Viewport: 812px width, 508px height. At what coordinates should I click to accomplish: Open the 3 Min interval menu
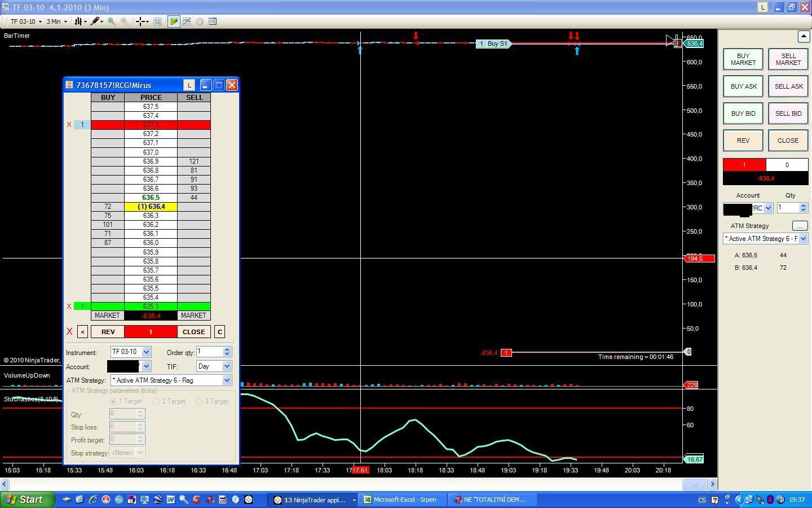coord(56,21)
